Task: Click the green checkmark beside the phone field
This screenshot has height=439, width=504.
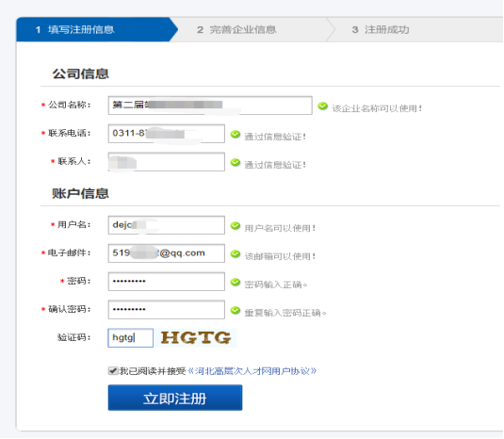Action: click(236, 135)
